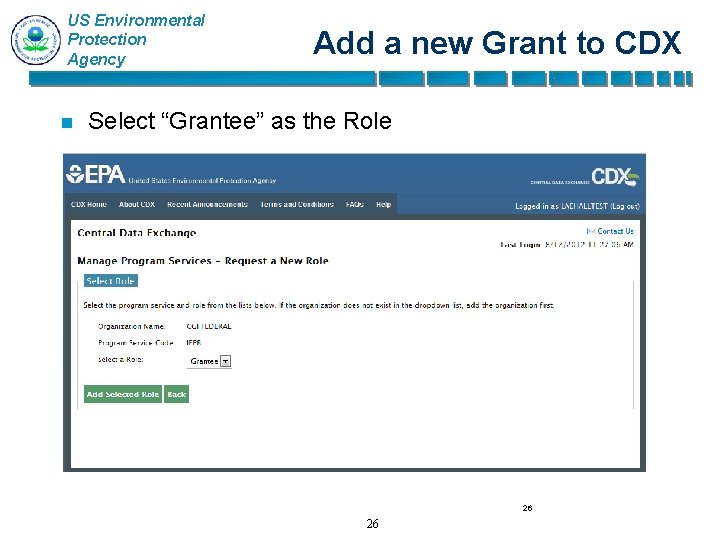
Task: Open the Contact Us link
Action: 615,231
